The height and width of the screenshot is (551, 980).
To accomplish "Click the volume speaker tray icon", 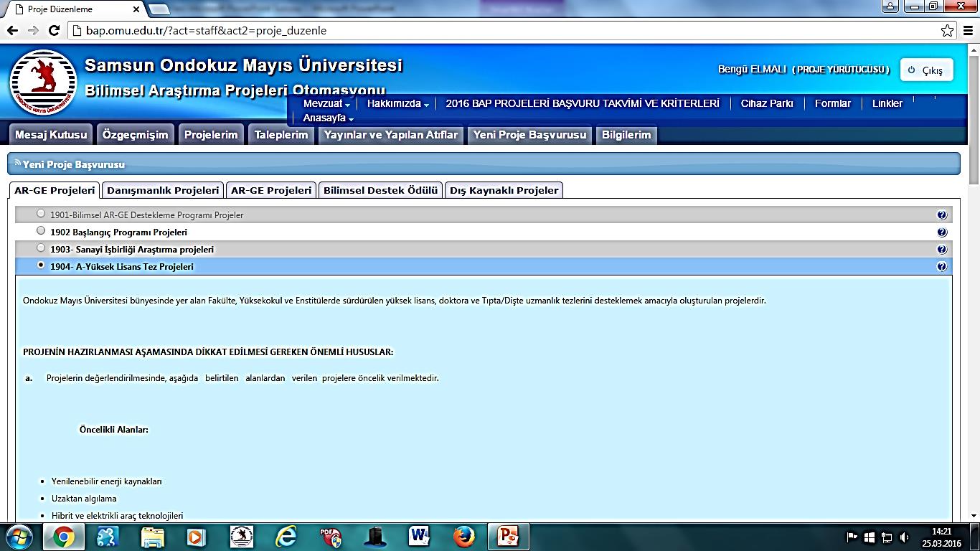I will [904, 537].
